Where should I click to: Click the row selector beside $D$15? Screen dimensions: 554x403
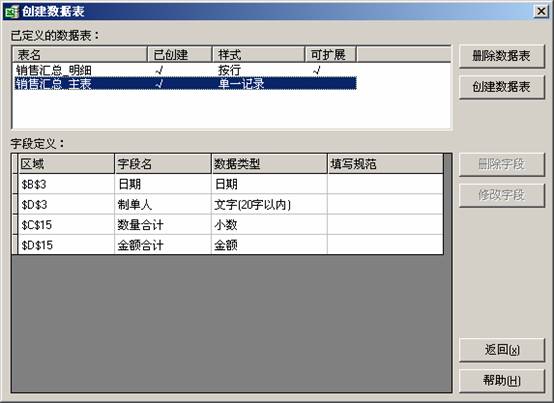coord(14,245)
